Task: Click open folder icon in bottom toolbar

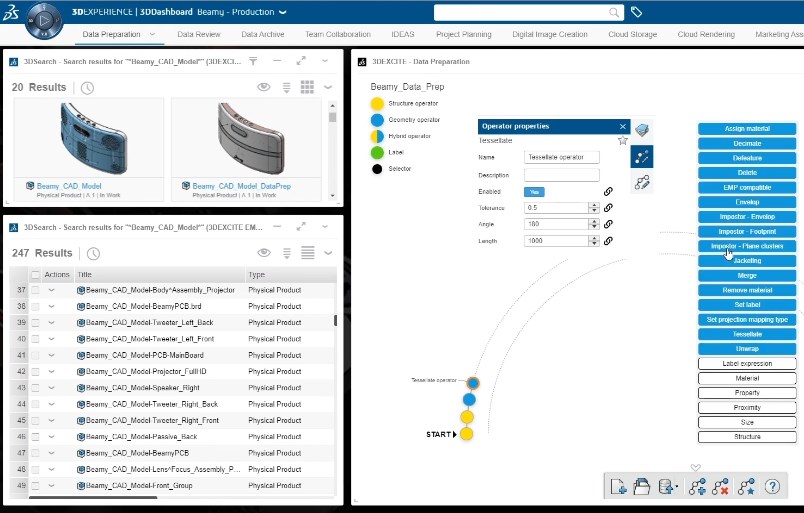Action: coord(641,486)
